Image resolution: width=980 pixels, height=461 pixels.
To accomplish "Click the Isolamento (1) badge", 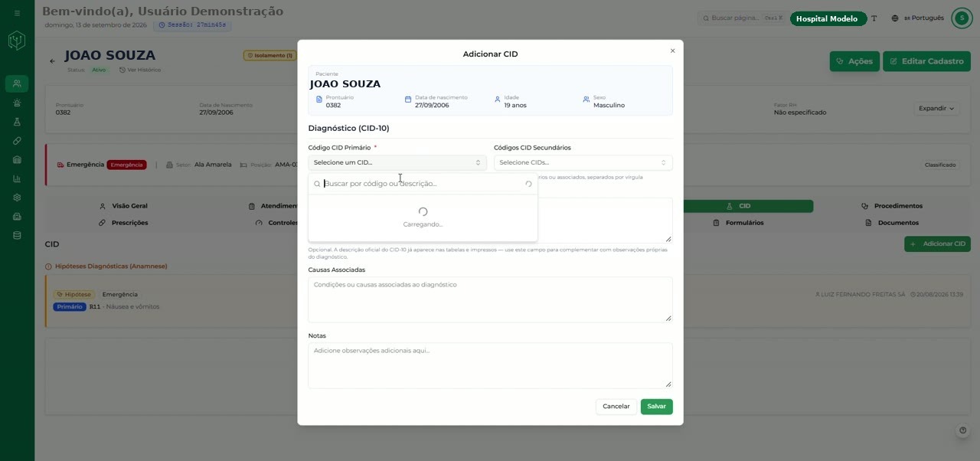I will click(x=270, y=55).
